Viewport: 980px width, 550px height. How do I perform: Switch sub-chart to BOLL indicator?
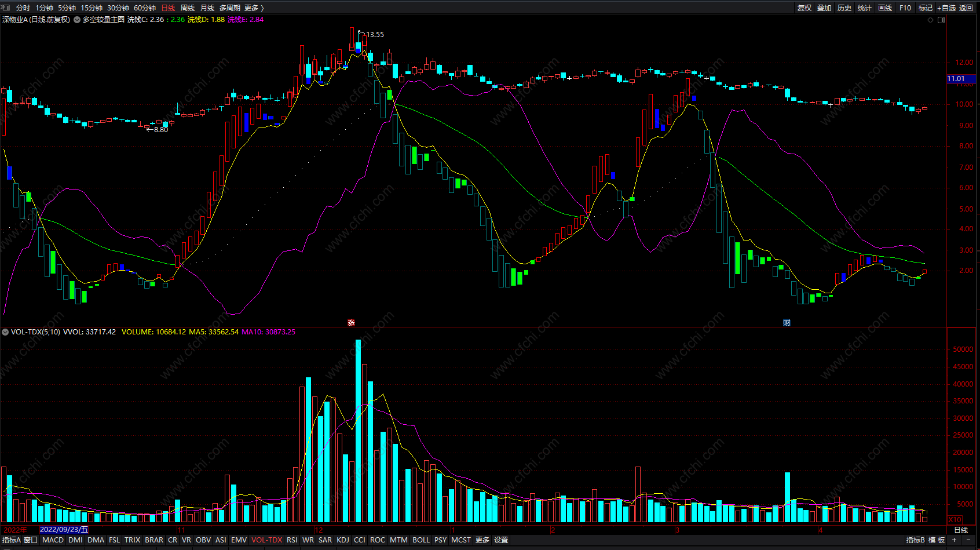click(421, 540)
